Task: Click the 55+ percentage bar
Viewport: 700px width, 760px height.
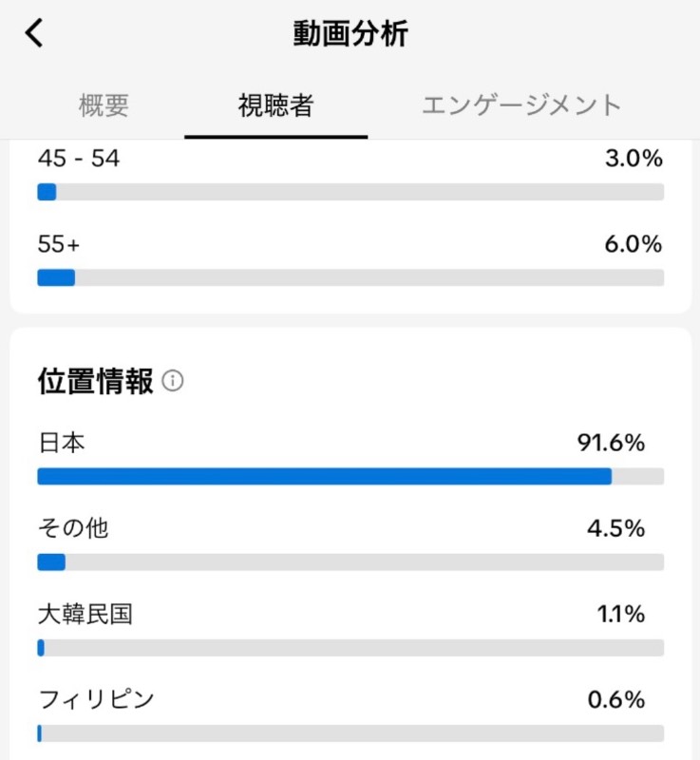Action: pyautogui.click(x=350, y=277)
